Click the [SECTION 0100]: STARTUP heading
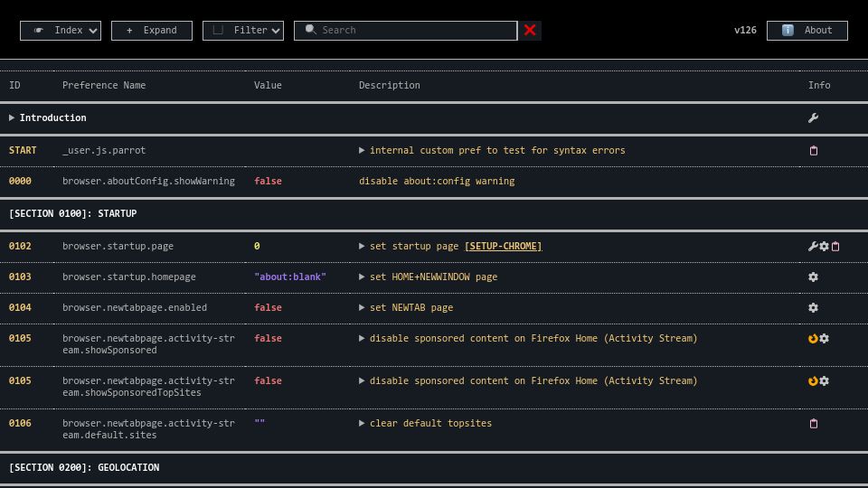The width and height of the screenshot is (868, 488). [72, 213]
